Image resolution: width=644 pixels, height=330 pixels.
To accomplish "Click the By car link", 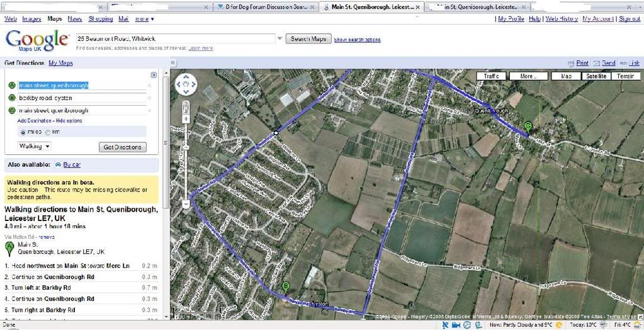I will click(x=72, y=164).
